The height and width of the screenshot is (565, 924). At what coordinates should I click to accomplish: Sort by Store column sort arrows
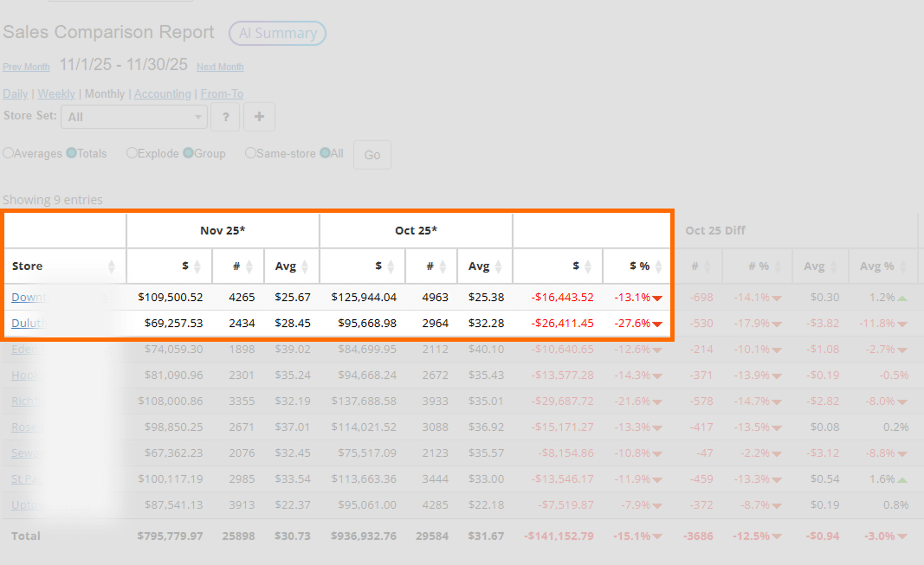coord(111,266)
